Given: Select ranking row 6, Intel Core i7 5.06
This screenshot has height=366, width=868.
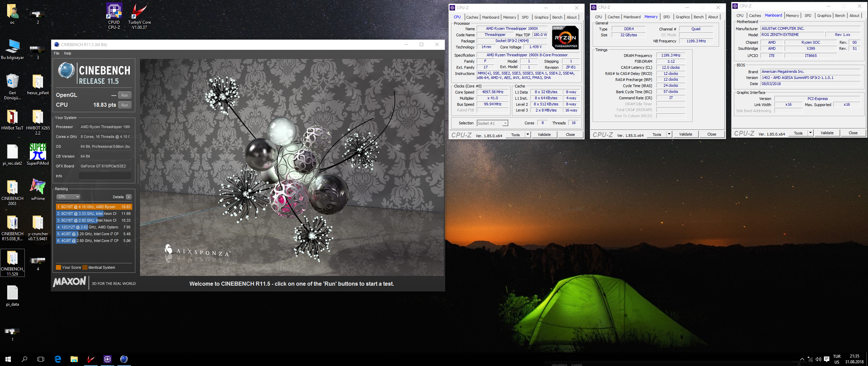Looking at the screenshot, I should coord(94,241).
